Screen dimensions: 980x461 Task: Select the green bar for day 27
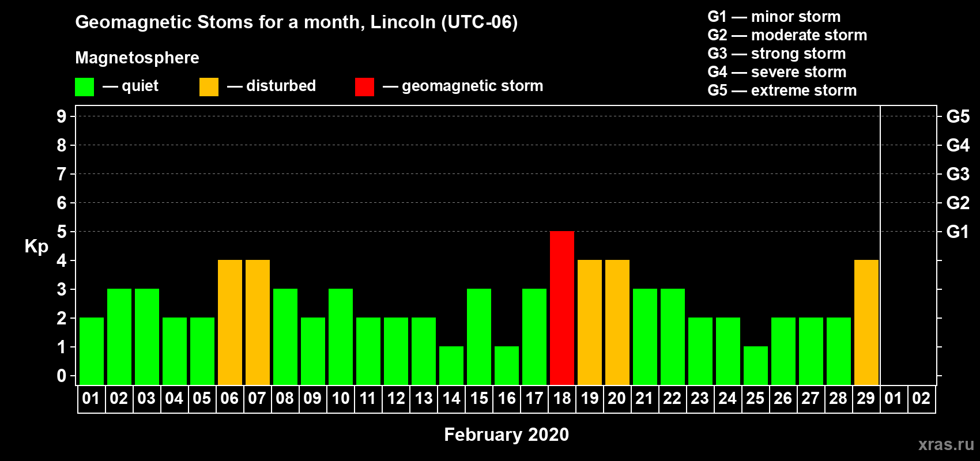point(811,351)
